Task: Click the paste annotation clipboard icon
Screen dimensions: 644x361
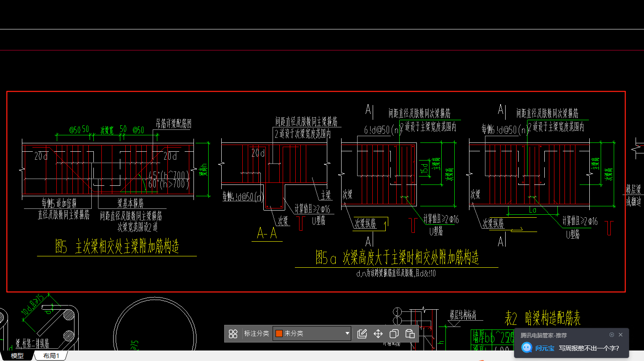Action: tap(410, 334)
